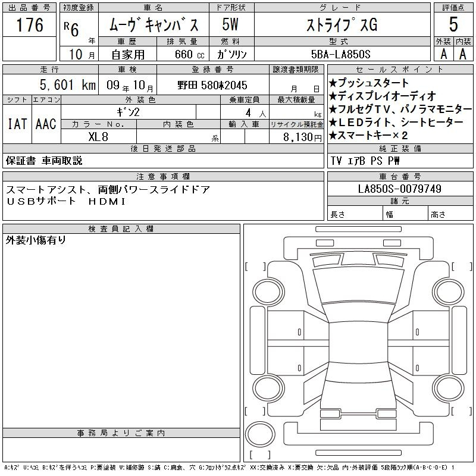The width and height of the screenshot is (476, 476).
Task: Select the 注意事項欄 section header
Action: pyautogui.click(x=163, y=176)
